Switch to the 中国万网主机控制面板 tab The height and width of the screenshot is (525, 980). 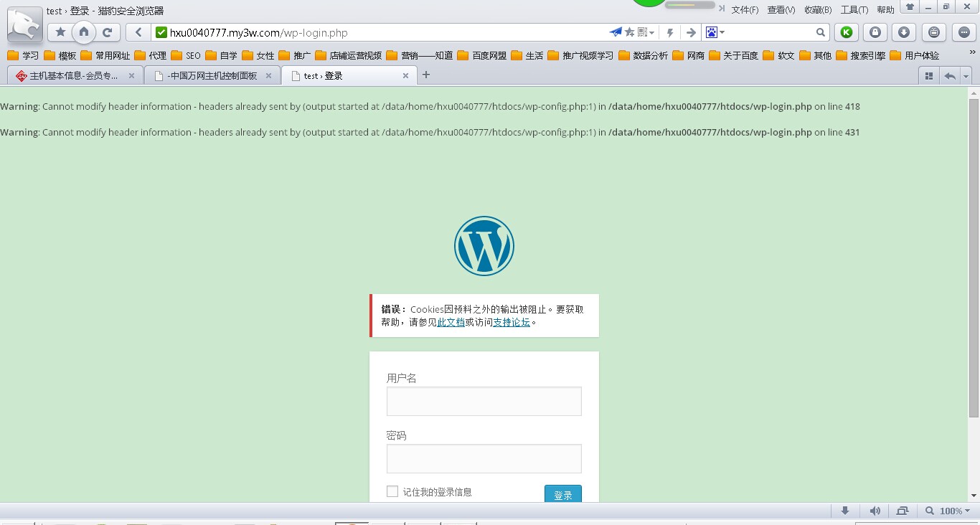click(x=212, y=75)
